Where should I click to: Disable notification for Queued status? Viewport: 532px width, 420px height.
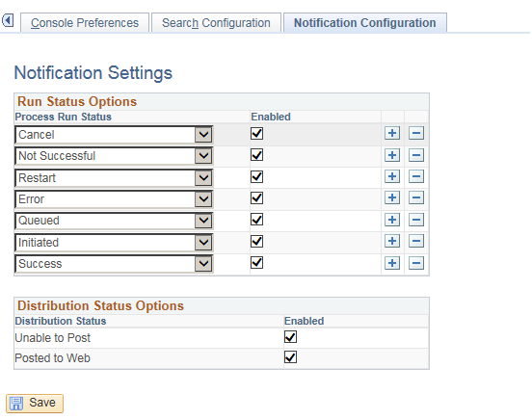click(256, 220)
